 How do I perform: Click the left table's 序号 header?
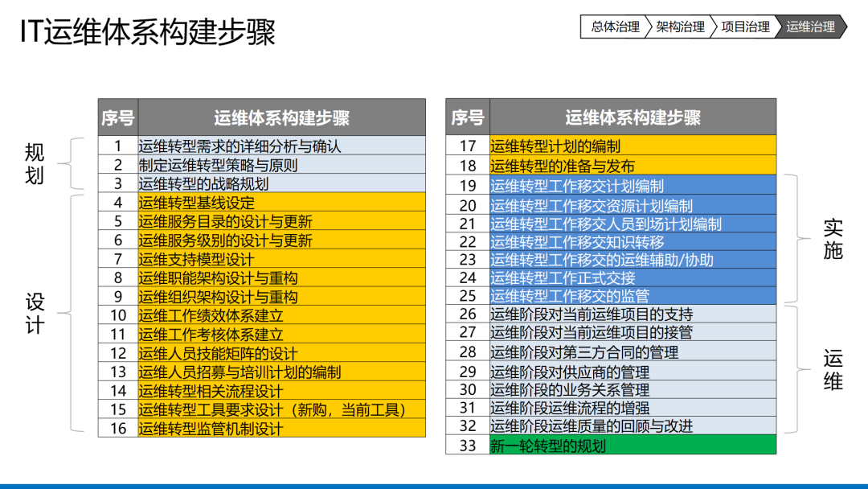coord(118,117)
